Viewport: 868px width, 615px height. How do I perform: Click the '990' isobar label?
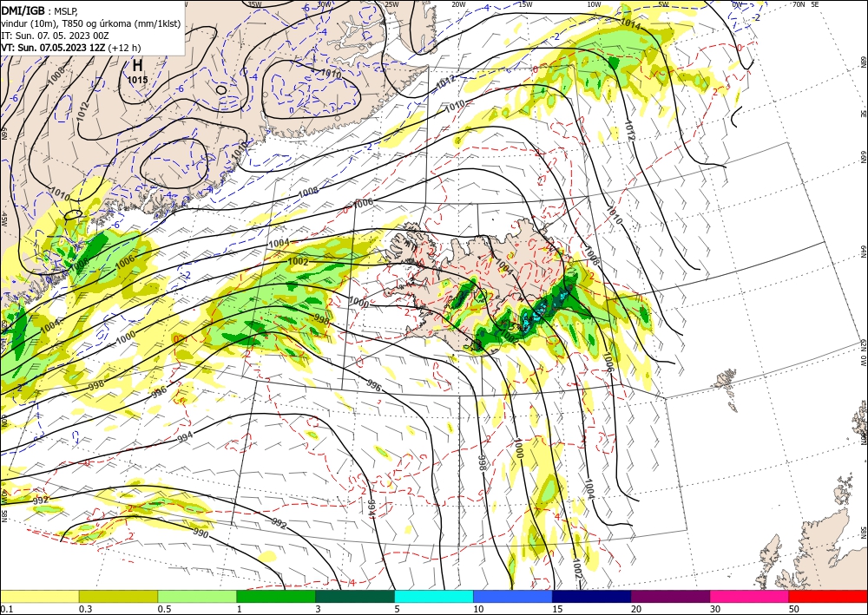(201, 533)
